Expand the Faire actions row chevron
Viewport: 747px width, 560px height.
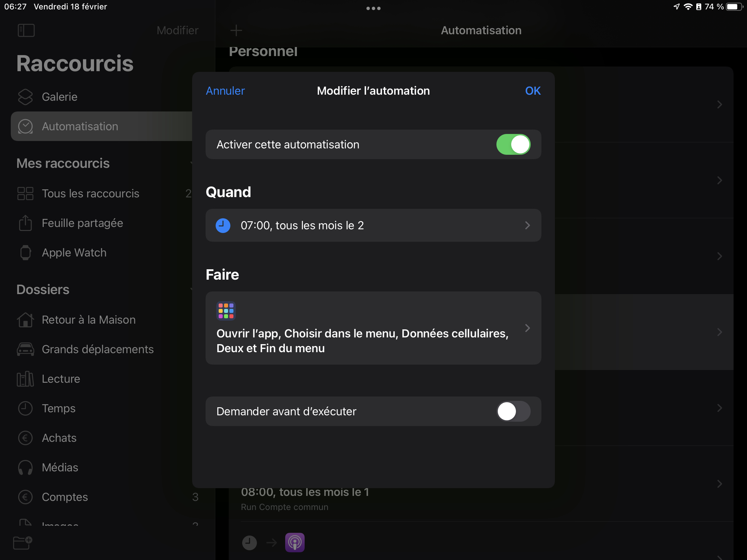click(x=527, y=328)
